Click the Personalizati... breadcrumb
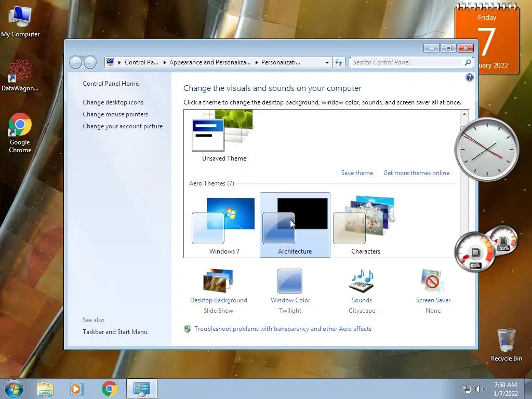This screenshot has height=399, width=532. pos(281,62)
